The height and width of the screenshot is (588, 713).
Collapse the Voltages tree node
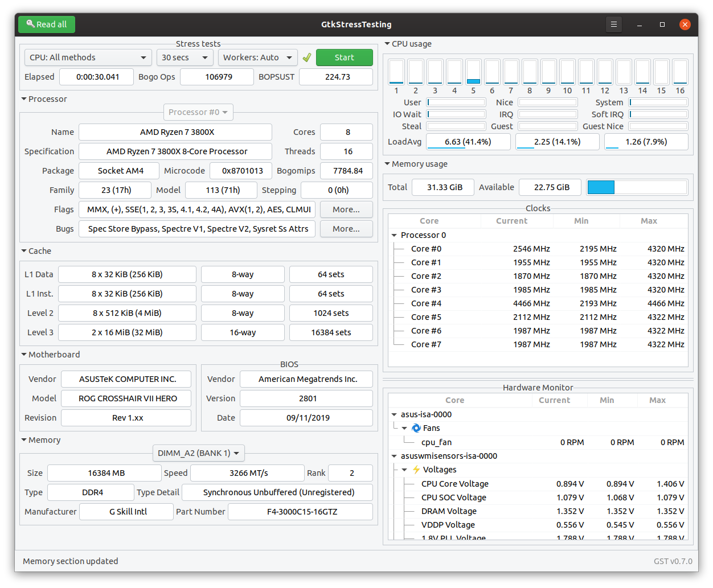pos(404,470)
